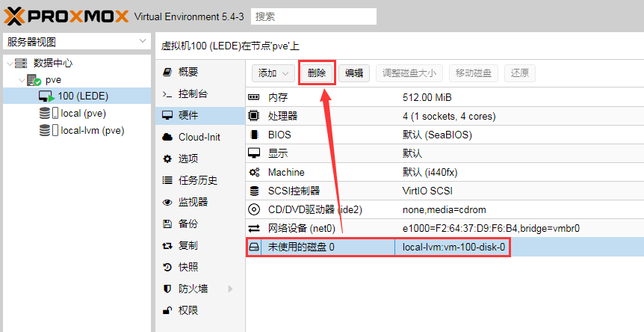Screen dimensions: 644x332
Task: Go to the 备份 backup tab
Action: (188, 224)
